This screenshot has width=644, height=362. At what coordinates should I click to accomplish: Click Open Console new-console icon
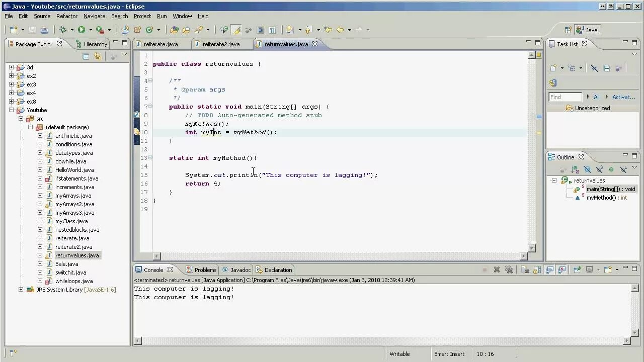(x=608, y=270)
